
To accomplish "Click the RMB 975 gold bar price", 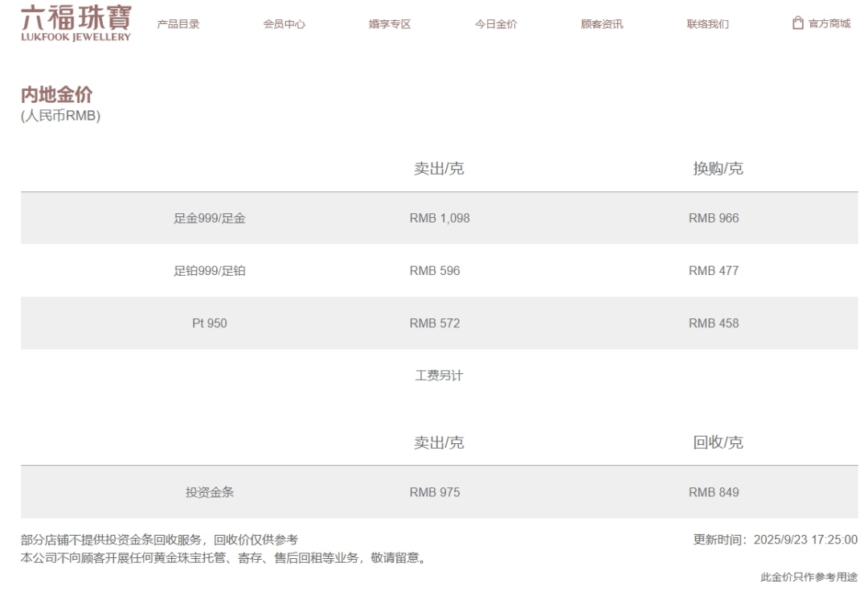I will (435, 492).
